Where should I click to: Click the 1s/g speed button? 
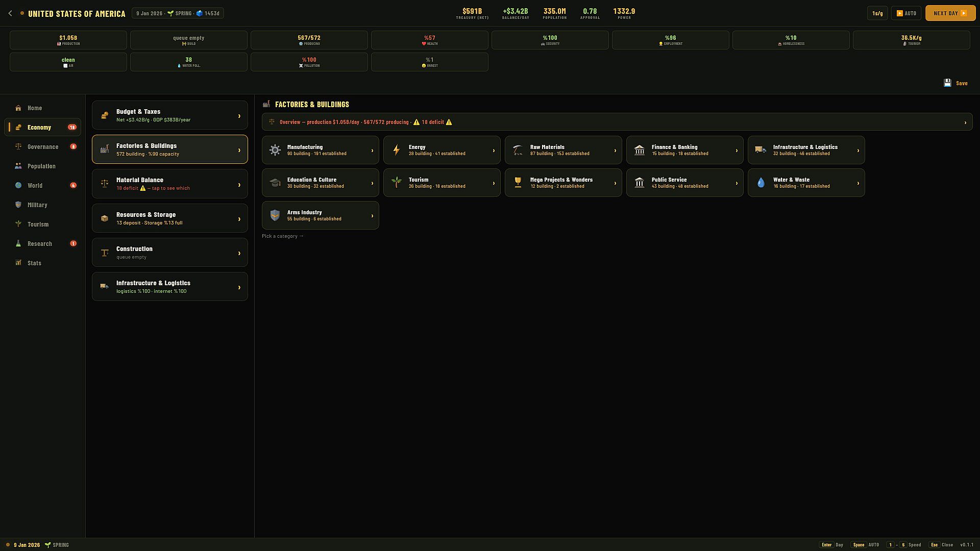coord(877,13)
